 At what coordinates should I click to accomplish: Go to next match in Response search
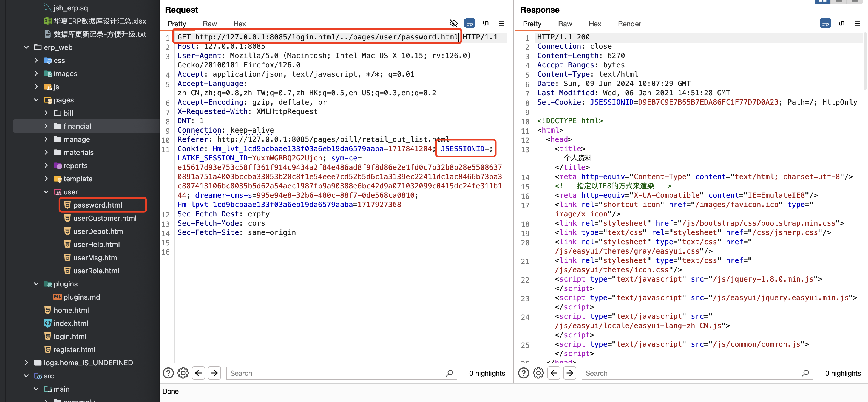(x=569, y=373)
